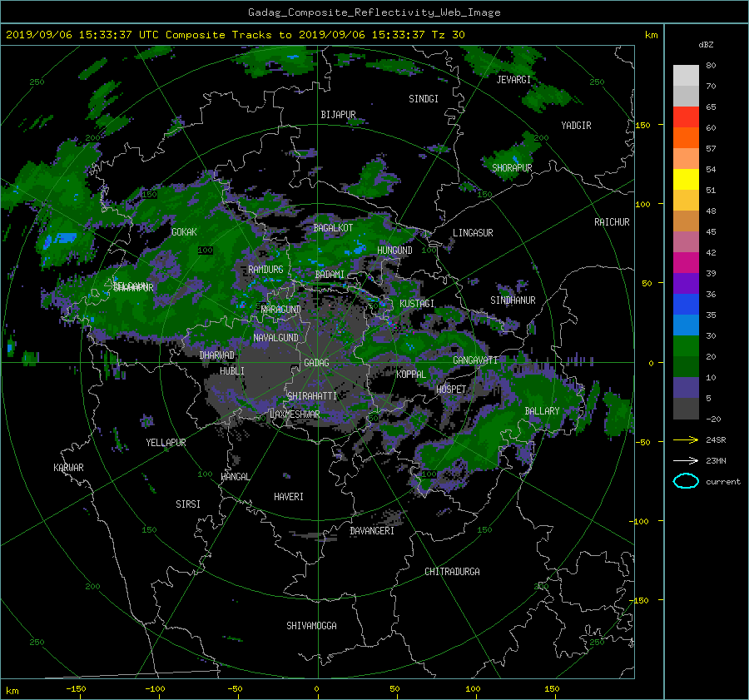Click the UTC timestamp header text

[235, 34]
